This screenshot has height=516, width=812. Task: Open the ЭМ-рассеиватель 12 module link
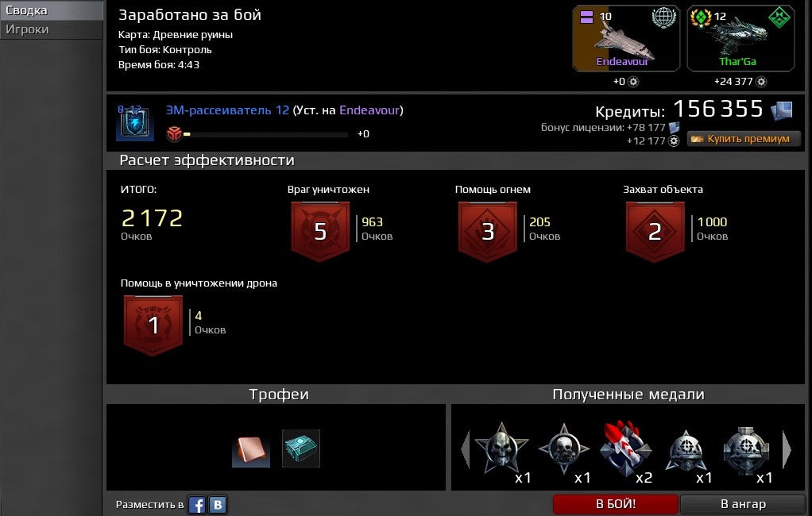coord(227,110)
